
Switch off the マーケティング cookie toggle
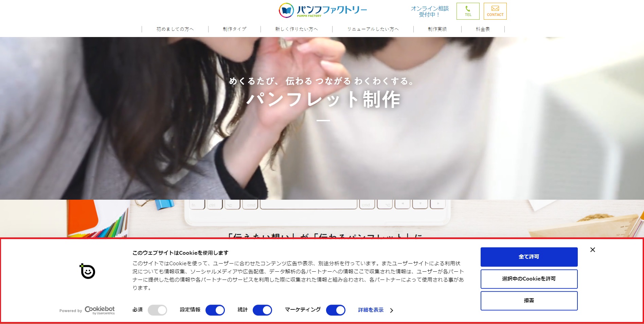pyautogui.click(x=336, y=310)
